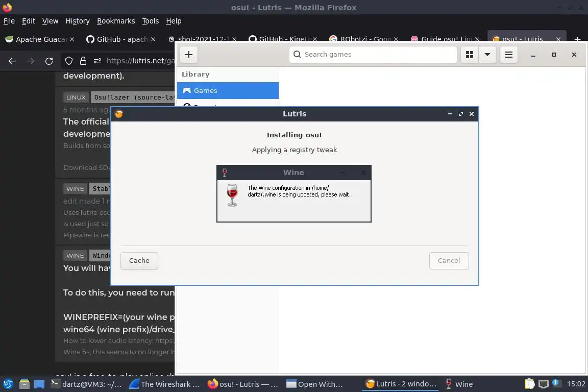Click the WINE tag beside Stable installer
Image resolution: width=588 pixels, height=392 pixels.
click(x=75, y=189)
